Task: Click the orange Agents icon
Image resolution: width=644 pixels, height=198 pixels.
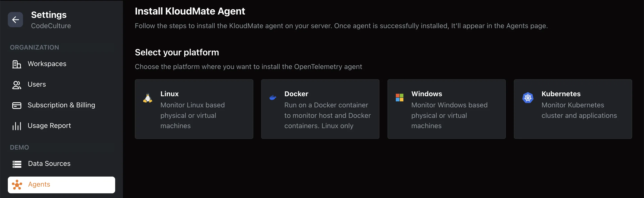Action: [17, 185]
